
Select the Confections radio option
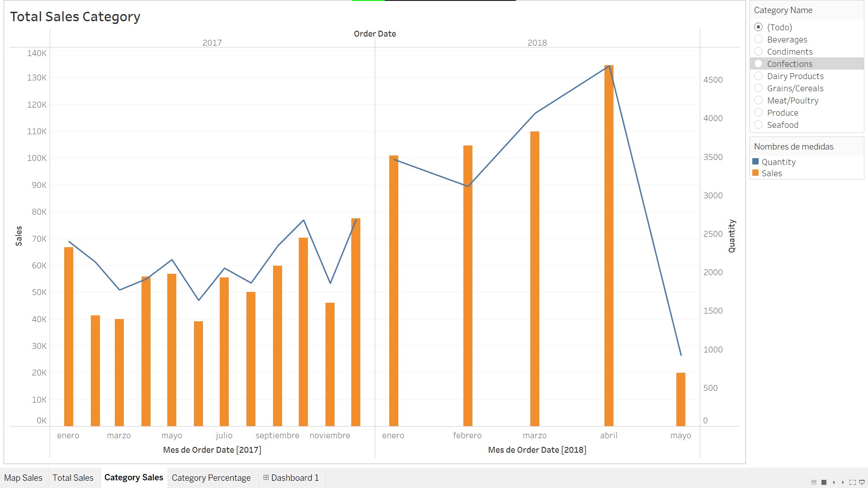(x=759, y=64)
